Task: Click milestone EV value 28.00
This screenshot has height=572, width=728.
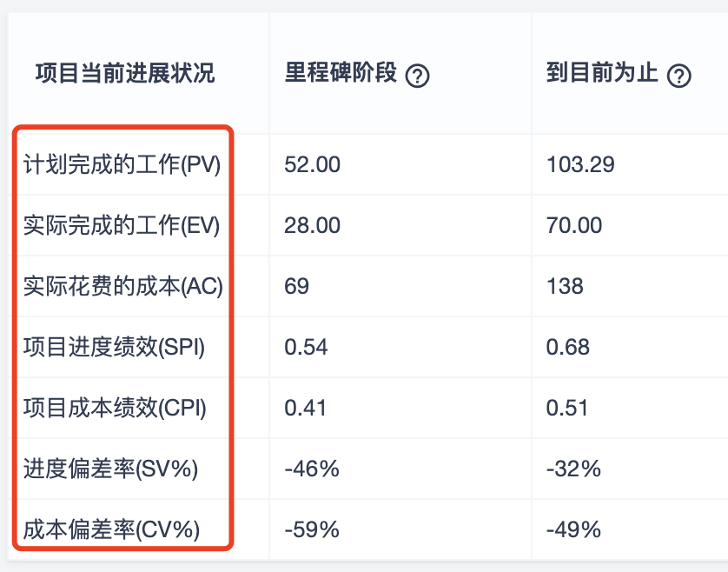Action: point(313,225)
